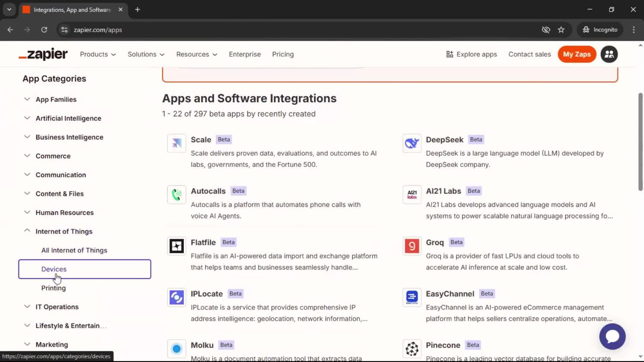The image size is (644, 362).
Task: Open the Scale app icon
Action: coord(176,143)
